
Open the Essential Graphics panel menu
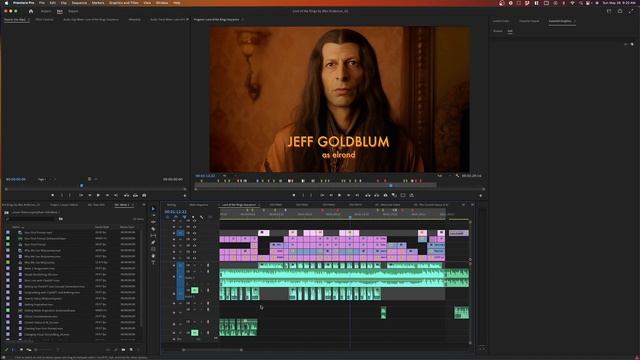coord(575,21)
